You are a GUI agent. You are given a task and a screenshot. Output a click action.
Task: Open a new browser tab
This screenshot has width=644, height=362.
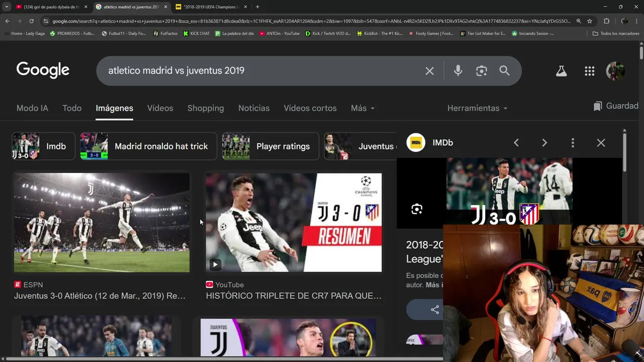tap(258, 7)
